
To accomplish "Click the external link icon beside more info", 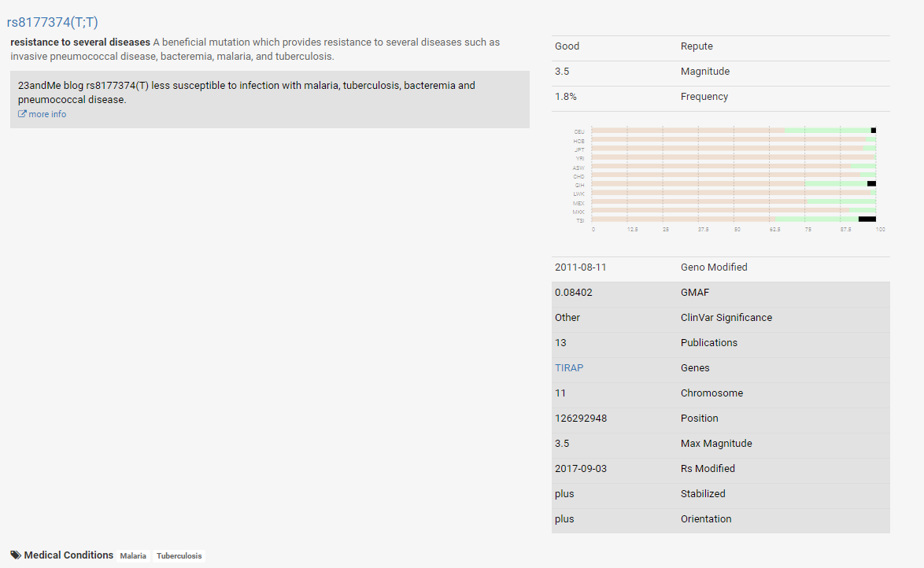I will (x=22, y=114).
